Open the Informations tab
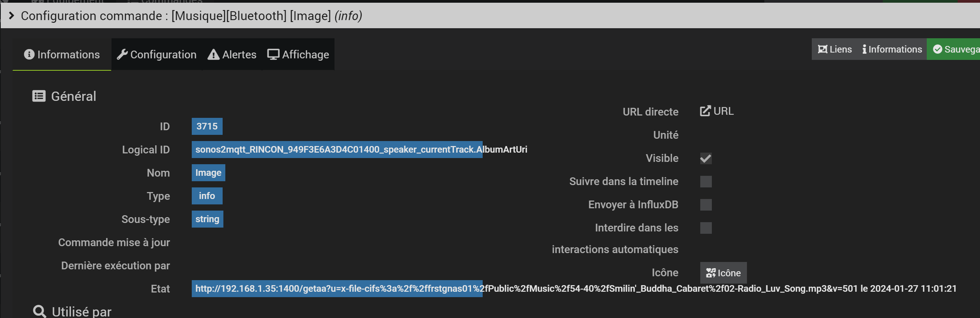 click(62, 54)
